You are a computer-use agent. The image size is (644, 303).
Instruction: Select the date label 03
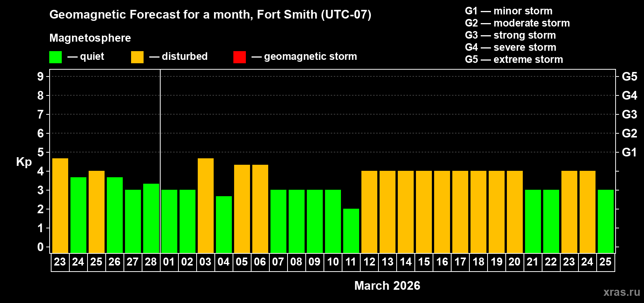[x=205, y=262]
